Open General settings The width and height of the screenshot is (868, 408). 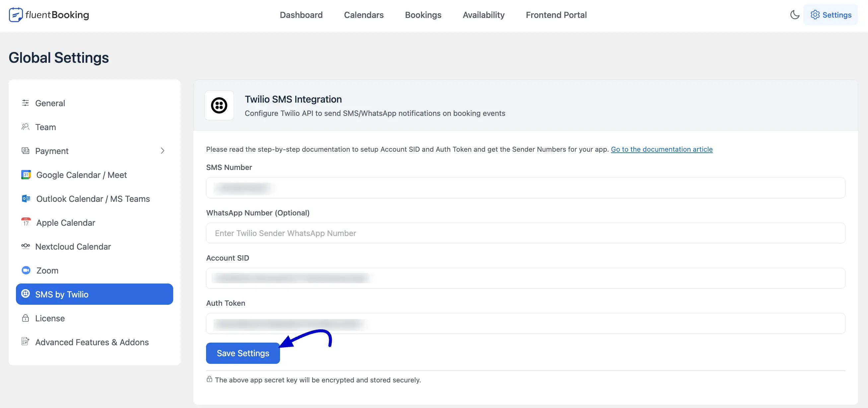(x=94, y=103)
